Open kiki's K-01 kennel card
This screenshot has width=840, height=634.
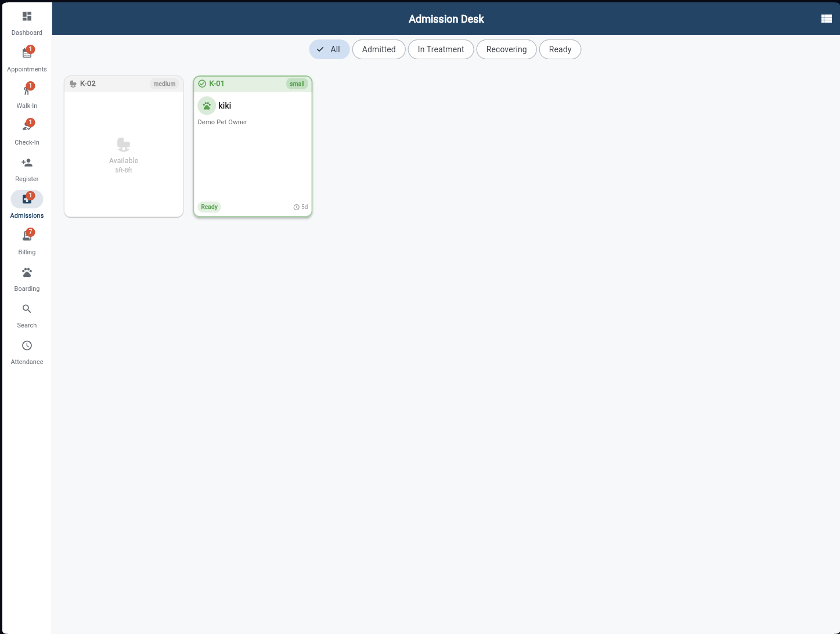pos(253,157)
